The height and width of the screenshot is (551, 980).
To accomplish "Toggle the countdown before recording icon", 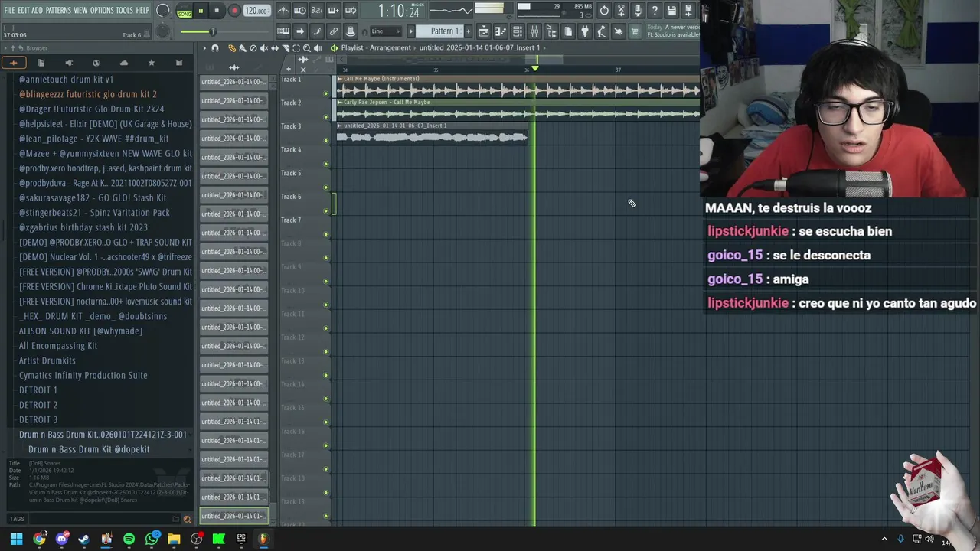I will pyautogui.click(x=317, y=11).
